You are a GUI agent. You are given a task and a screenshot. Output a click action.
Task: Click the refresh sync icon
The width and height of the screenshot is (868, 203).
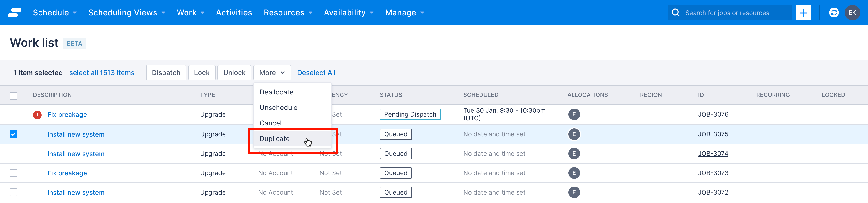[x=834, y=13]
